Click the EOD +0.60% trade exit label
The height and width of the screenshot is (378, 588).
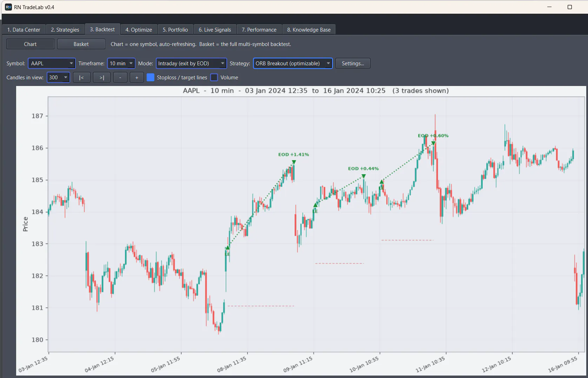[x=433, y=135]
